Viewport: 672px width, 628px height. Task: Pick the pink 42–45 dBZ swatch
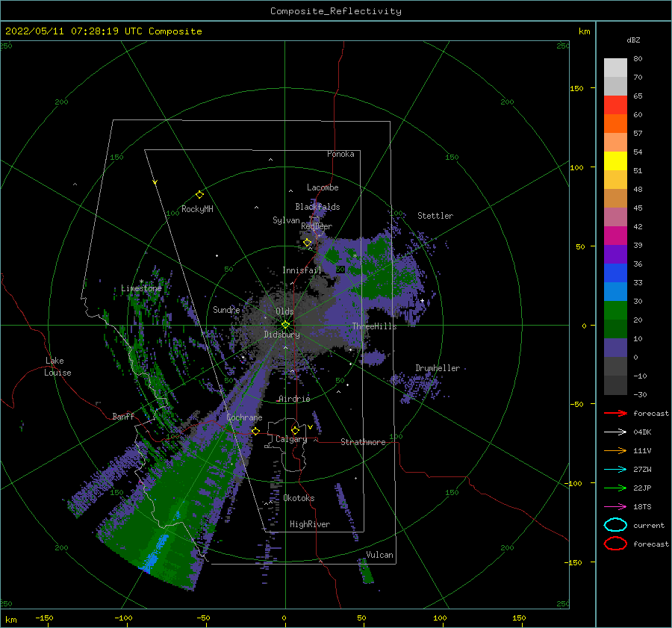[x=615, y=217]
